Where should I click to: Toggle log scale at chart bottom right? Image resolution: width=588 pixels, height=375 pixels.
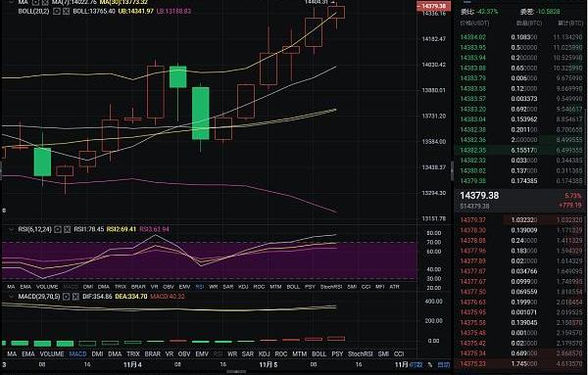[416, 364]
